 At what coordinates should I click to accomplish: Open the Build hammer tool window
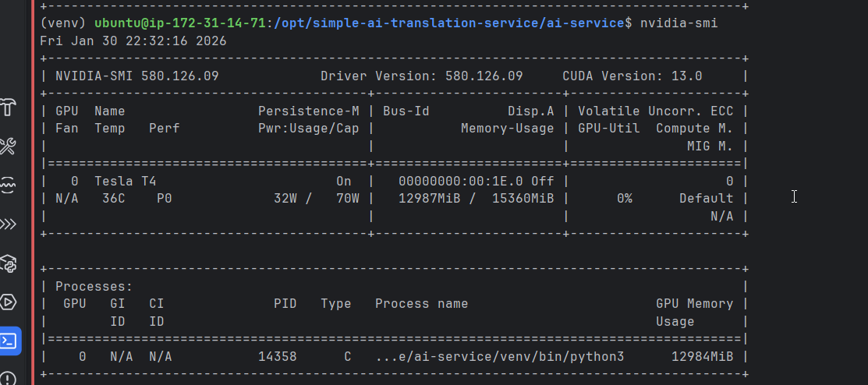point(8,108)
